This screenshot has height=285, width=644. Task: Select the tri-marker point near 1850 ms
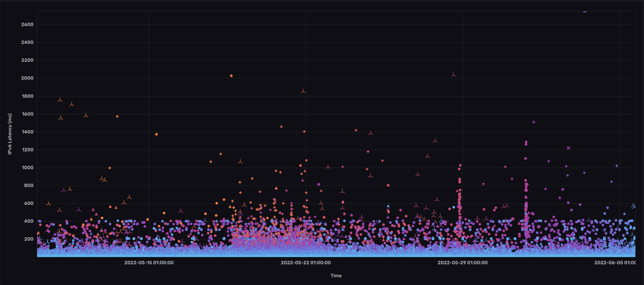coord(303,91)
